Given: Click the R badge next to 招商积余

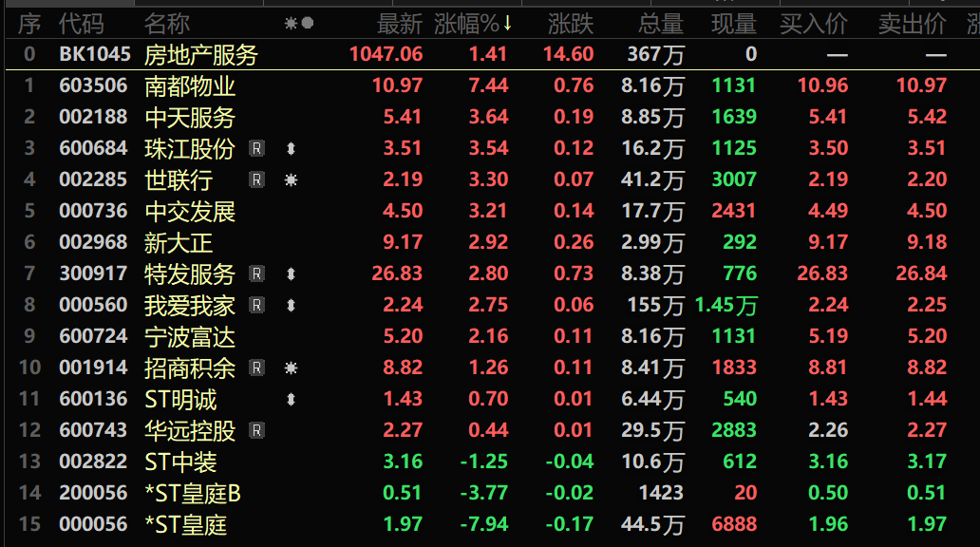Looking at the screenshot, I should (256, 368).
